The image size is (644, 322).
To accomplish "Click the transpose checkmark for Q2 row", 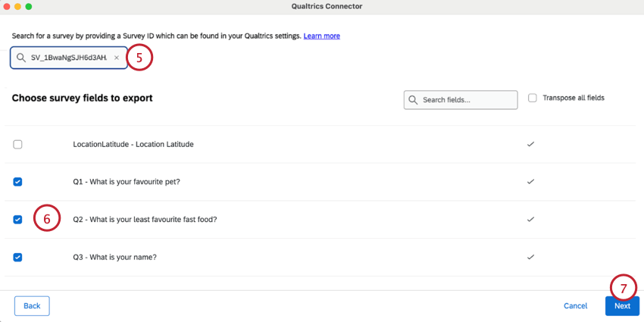I will pyautogui.click(x=530, y=219).
